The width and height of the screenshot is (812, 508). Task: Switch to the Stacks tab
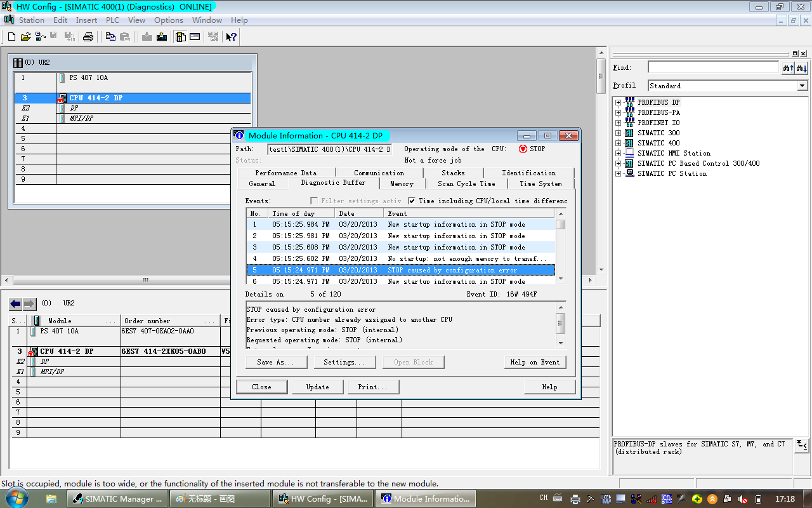[x=453, y=173]
